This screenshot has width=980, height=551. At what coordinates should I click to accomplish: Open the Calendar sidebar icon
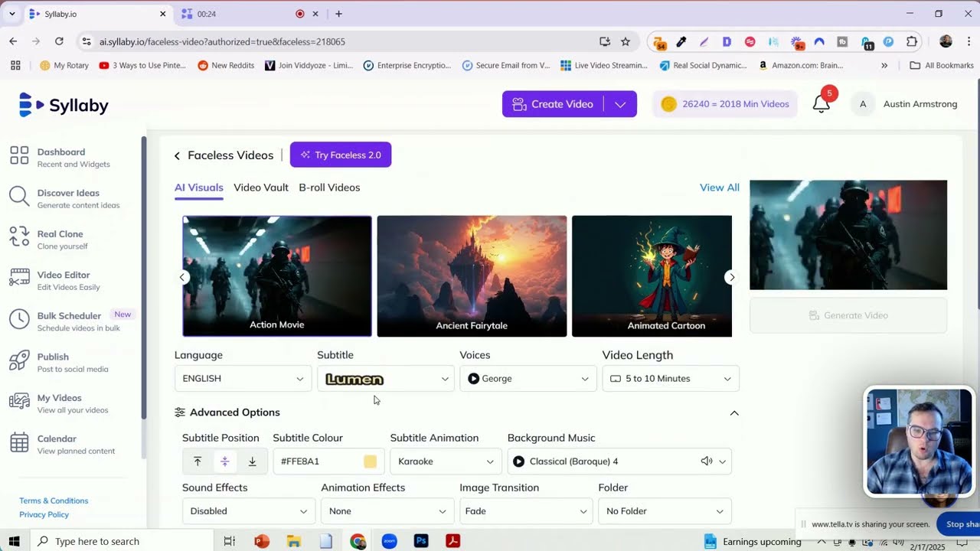(x=19, y=443)
